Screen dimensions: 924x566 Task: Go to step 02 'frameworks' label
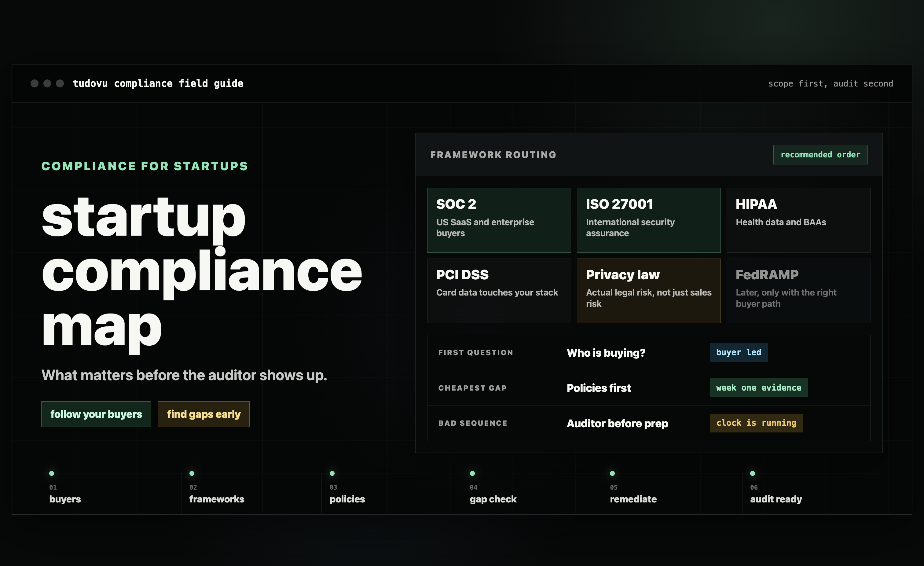pos(217,499)
